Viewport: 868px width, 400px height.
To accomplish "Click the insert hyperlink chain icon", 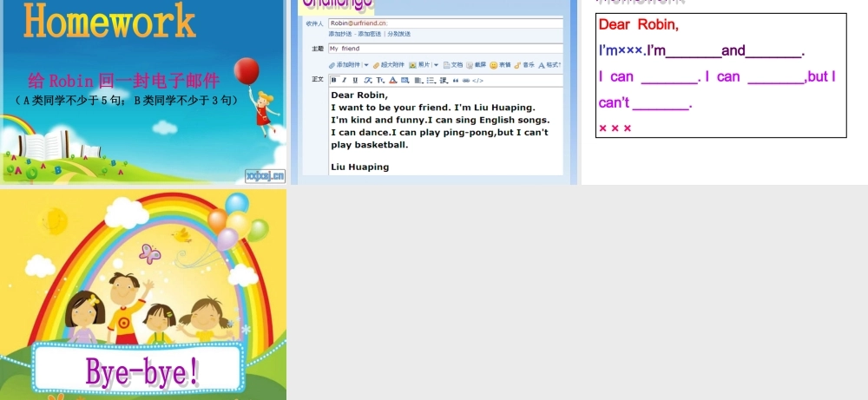I will pyautogui.click(x=466, y=81).
